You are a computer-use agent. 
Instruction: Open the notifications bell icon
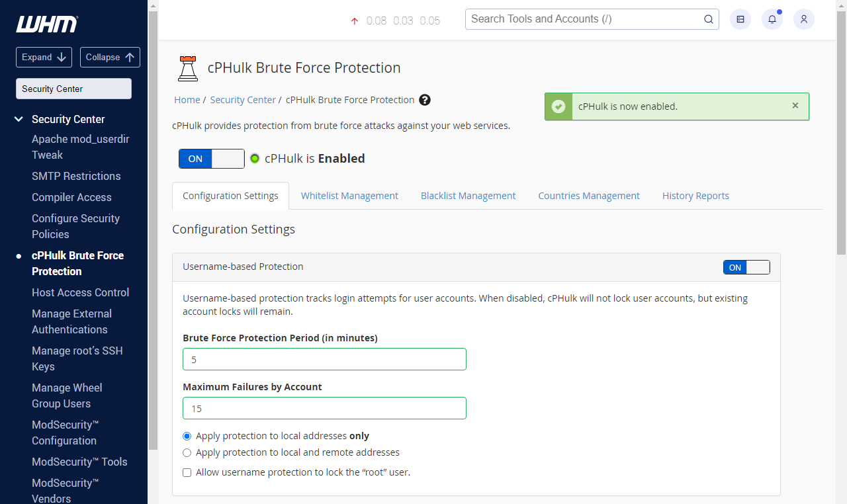(x=772, y=19)
